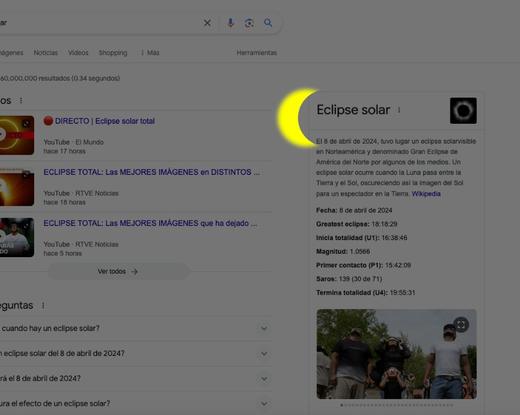Start voice search with the microphone icon
Viewport: 520px width, 415px height.
tap(230, 23)
